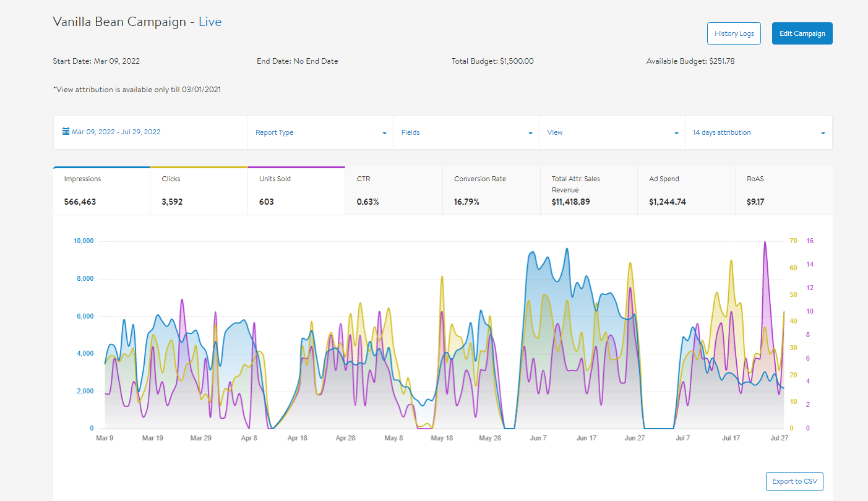
Task: Expand the Fields dropdown
Action: [466, 132]
